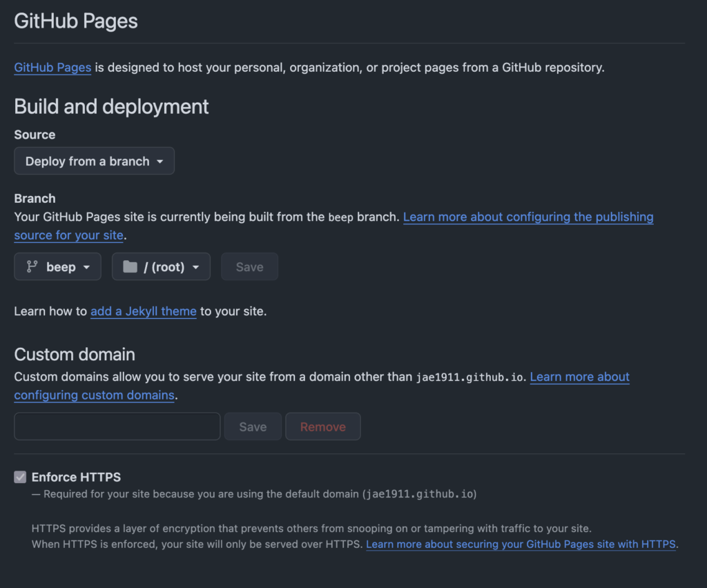Open the GitHub Pages link

[52, 68]
